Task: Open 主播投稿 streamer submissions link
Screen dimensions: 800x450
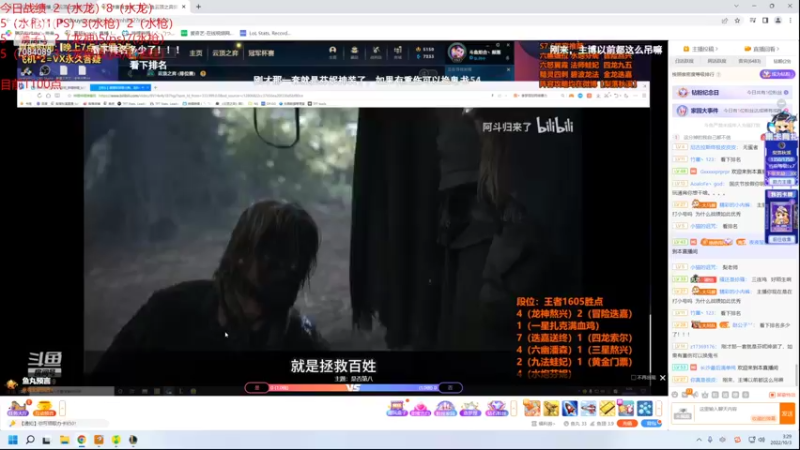Action: tap(701, 49)
